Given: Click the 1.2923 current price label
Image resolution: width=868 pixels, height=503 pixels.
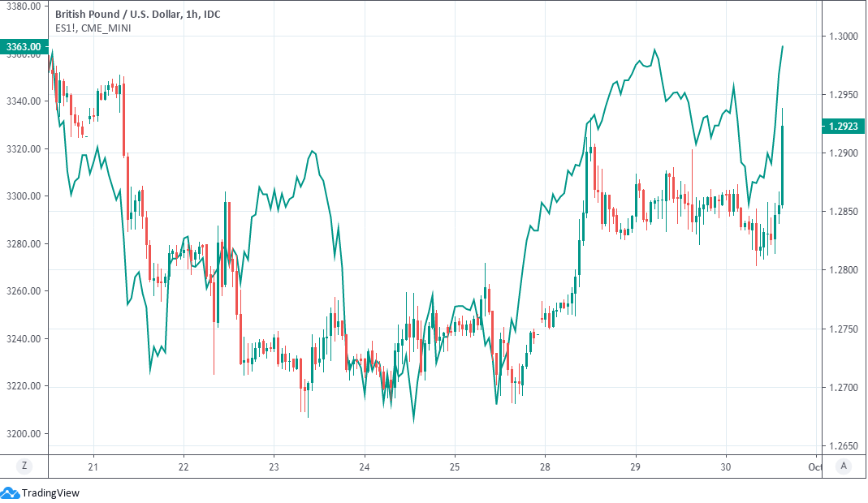Looking at the screenshot, I should pos(844,127).
